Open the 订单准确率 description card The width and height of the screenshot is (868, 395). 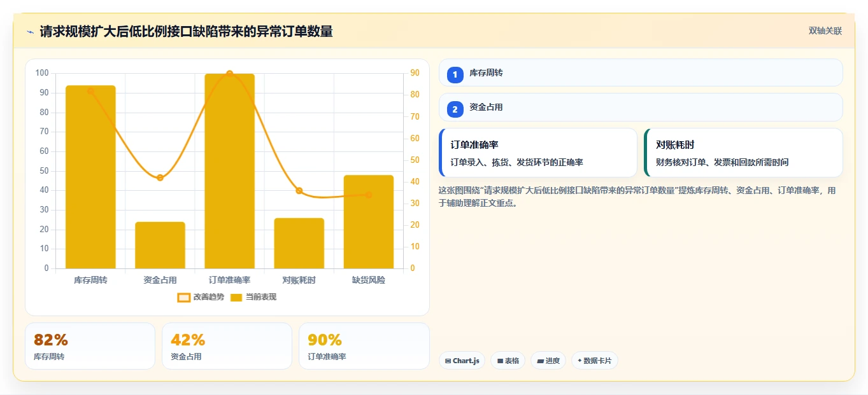coord(538,153)
